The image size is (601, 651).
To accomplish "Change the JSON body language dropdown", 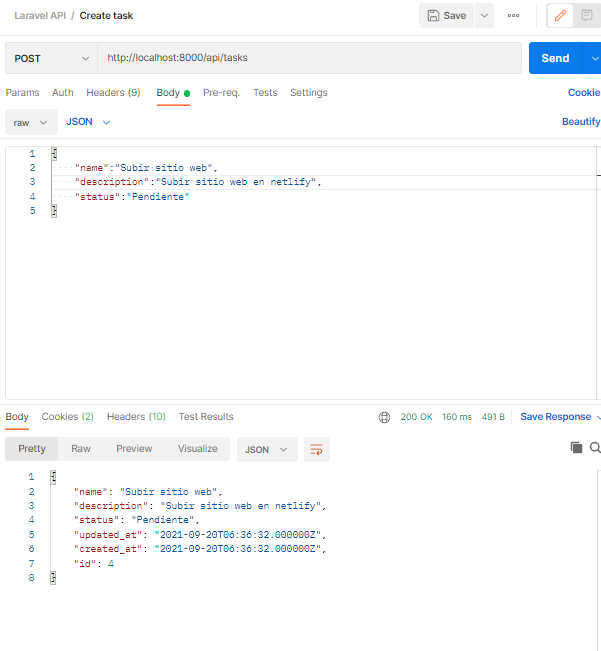I will [88, 122].
